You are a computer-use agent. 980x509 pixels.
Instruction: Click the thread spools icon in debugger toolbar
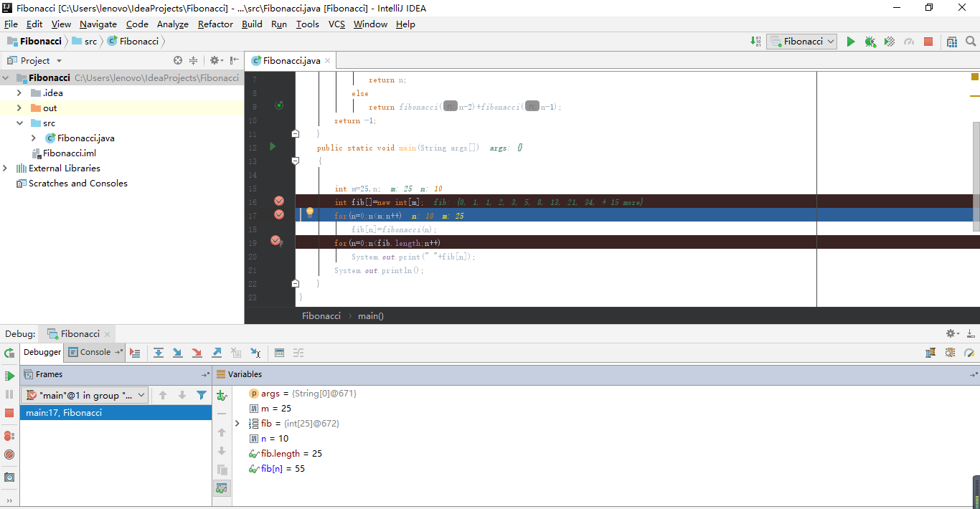[930, 353]
